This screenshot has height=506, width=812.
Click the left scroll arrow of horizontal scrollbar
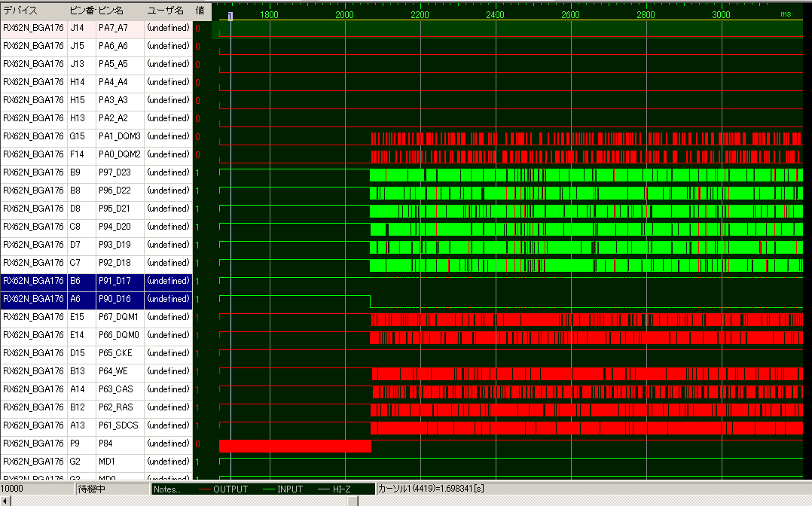pos(5,501)
